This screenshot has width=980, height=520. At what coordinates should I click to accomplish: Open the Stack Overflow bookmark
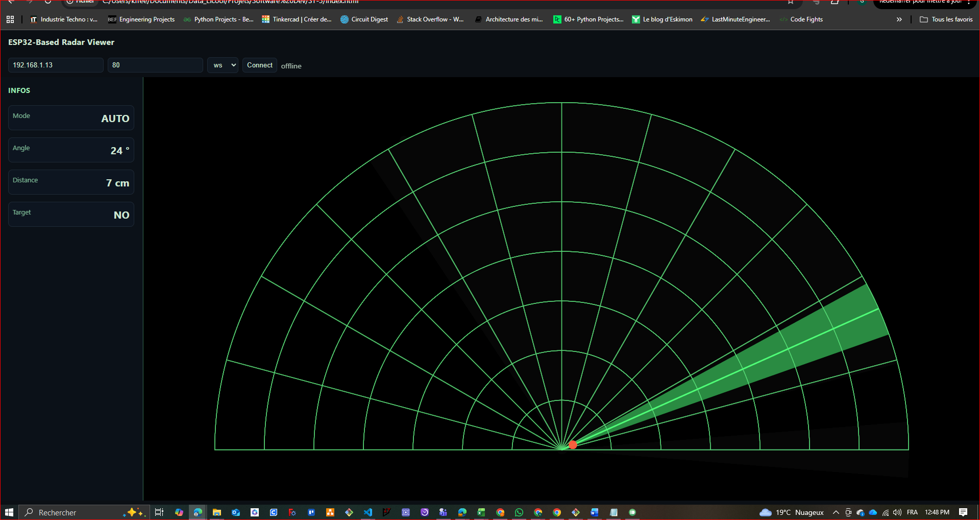coord(430,19)
